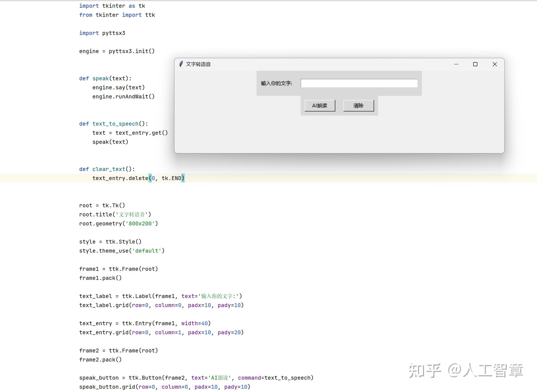Click the 'def clear_text():' definition line
This screenshot has width=537, height=392.
coord(107,169)
